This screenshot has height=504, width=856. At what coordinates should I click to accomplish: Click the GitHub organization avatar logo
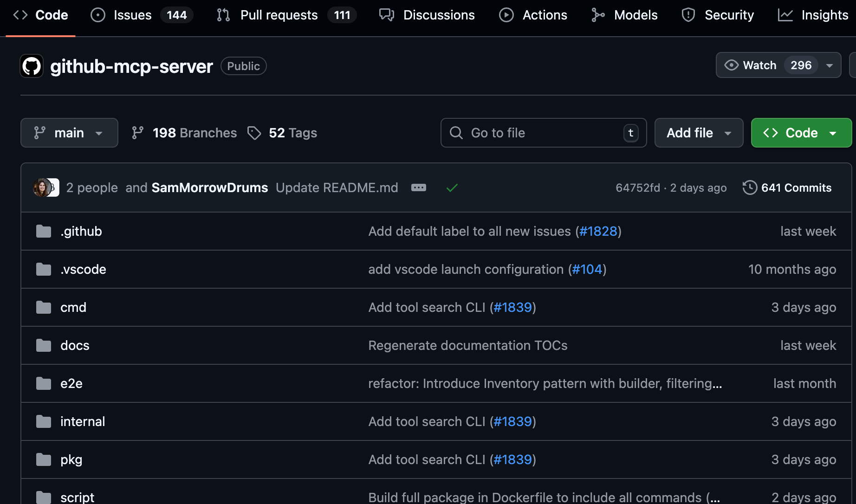point(32,66)
